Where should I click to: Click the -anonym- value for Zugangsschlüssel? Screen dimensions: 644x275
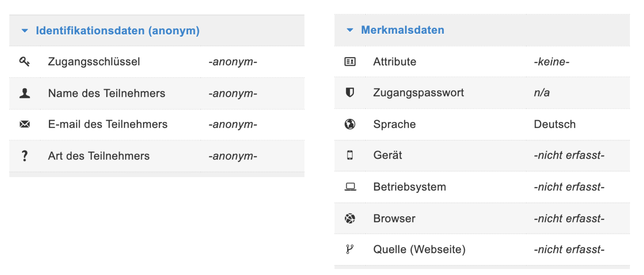[233, 61]
